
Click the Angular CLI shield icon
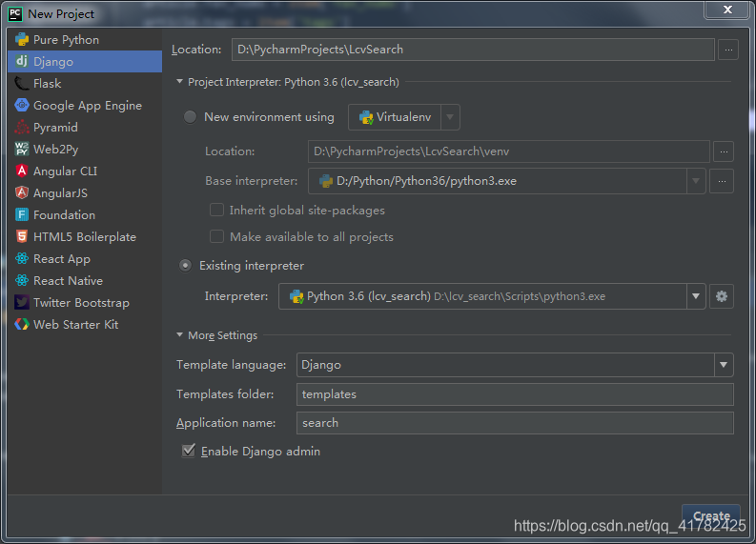coord(22,171)
